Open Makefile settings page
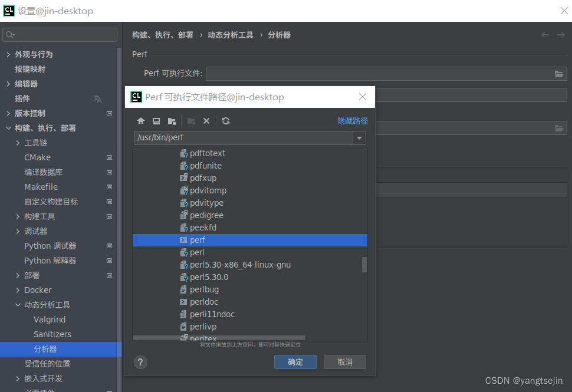The image size is (572, 392). [41, 187]
